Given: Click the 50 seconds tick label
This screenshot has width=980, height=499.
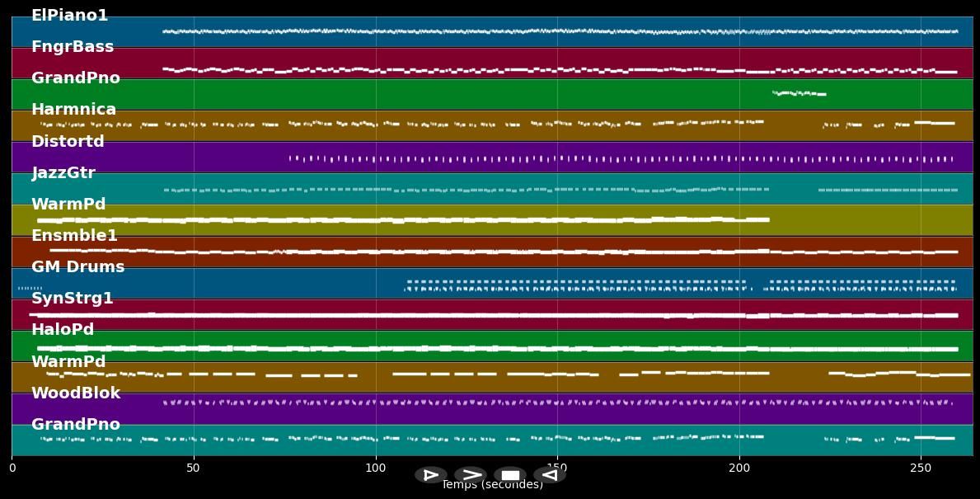Looking at the screenshot, I should click(194, 468).
